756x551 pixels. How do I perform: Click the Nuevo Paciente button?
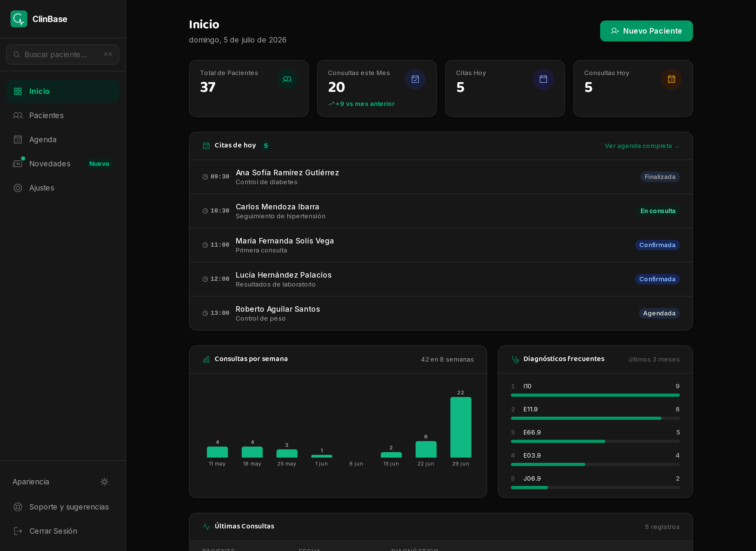pyautogui.click(x=646, y=31)
